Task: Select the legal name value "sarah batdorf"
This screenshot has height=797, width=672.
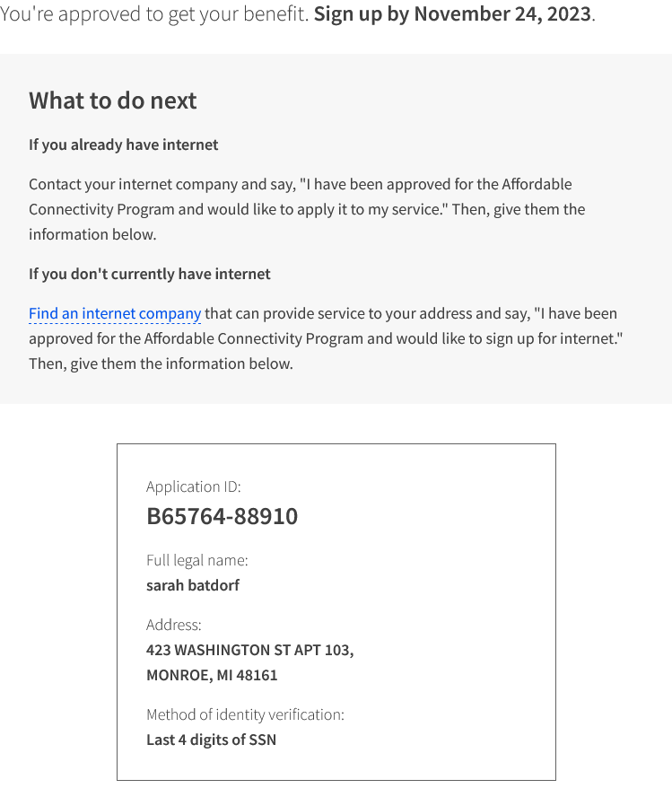Action: click(193, 585)
